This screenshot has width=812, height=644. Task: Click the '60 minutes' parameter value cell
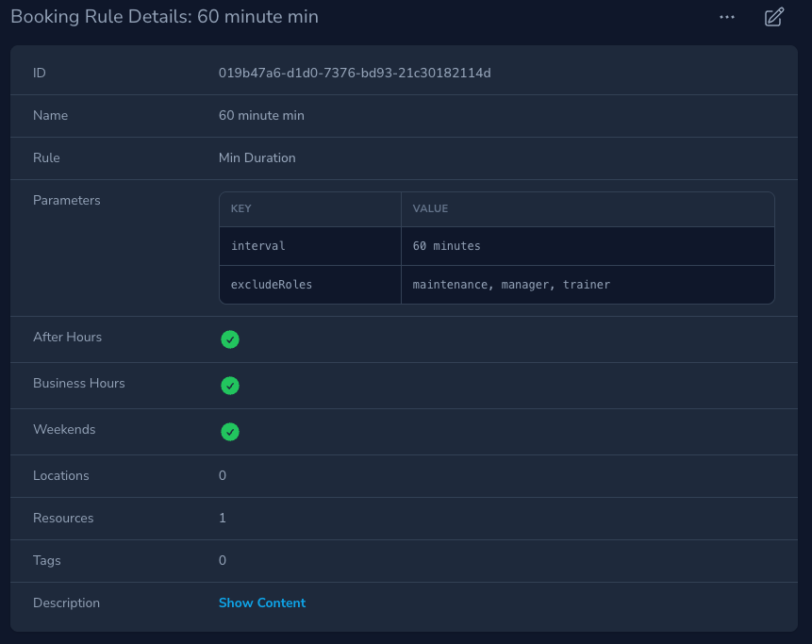588,246
